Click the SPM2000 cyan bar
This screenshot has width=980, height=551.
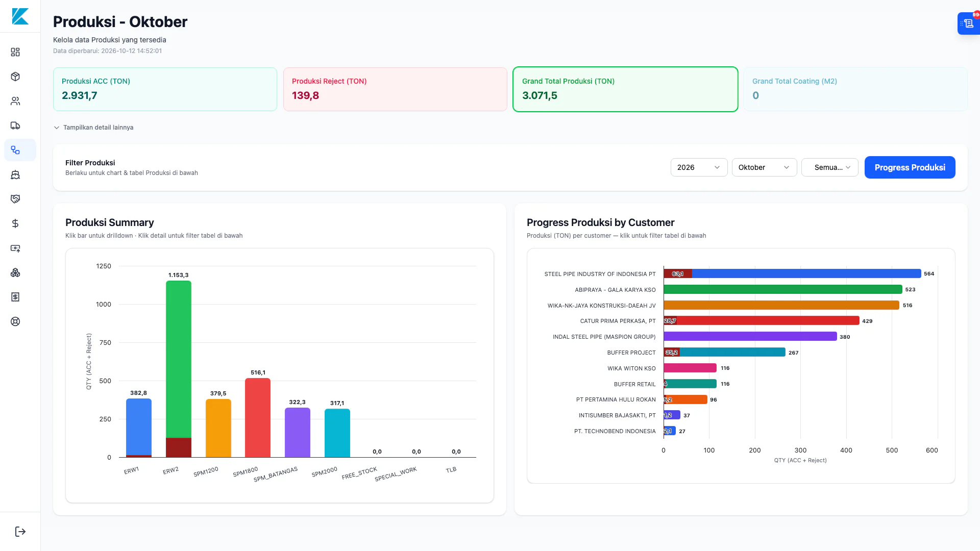(337, 433)
